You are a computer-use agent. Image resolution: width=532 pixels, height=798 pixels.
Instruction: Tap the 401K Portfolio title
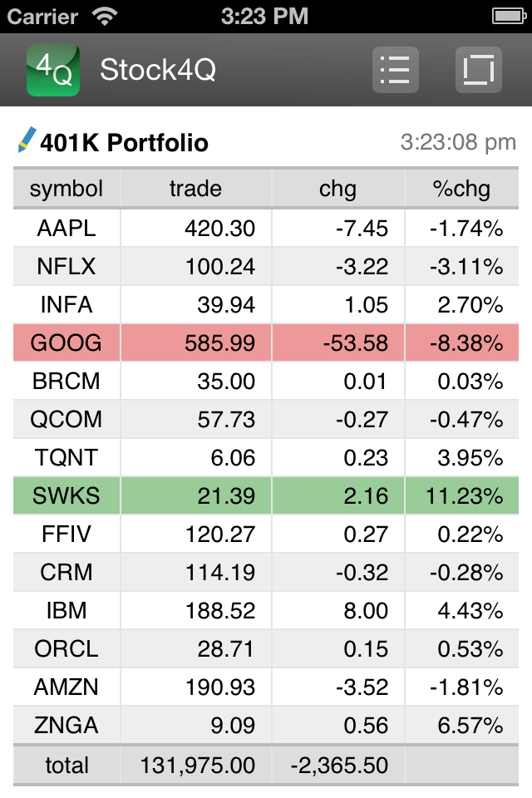point(124,142)
